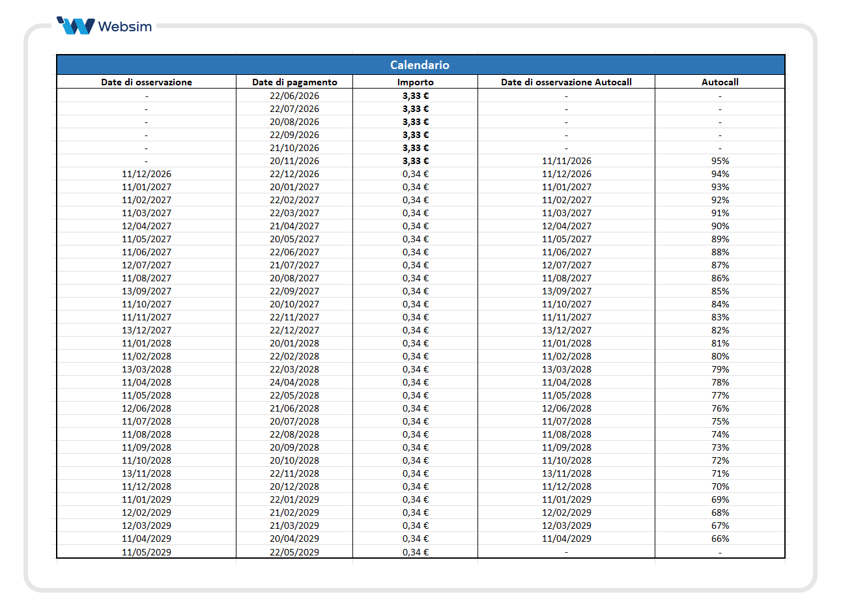Select payment date 22/11/2027
Screen dimensions: 841x616
(x=294, y=317)
